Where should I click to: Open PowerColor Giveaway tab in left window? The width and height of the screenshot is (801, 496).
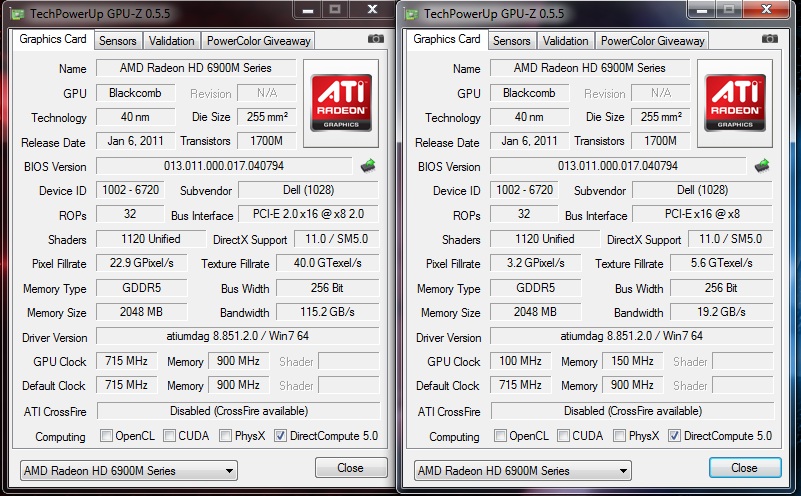(x=258, y=41)
